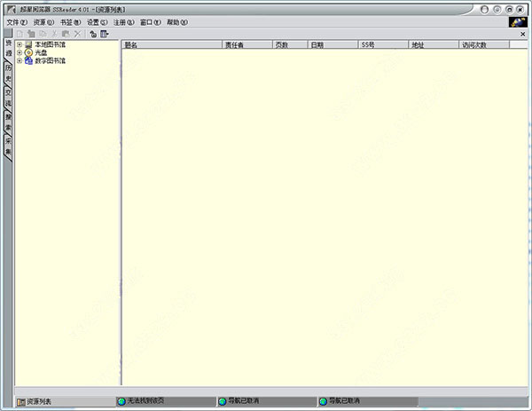Switch to the 搜索 side tab
The height and width of the screenshot is (411, 532).
tap(8, 122)
